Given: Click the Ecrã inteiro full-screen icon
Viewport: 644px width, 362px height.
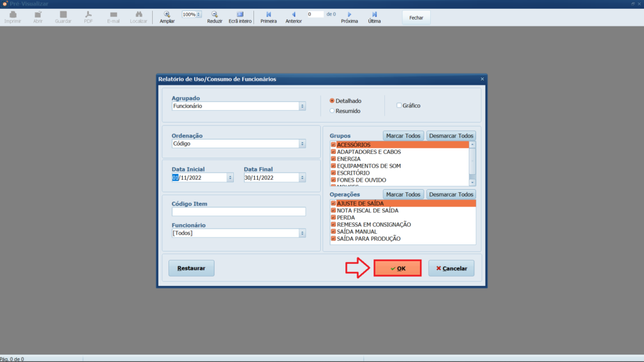Looking at the screenshot, I should pyautogui.click(x=240, y=14).
